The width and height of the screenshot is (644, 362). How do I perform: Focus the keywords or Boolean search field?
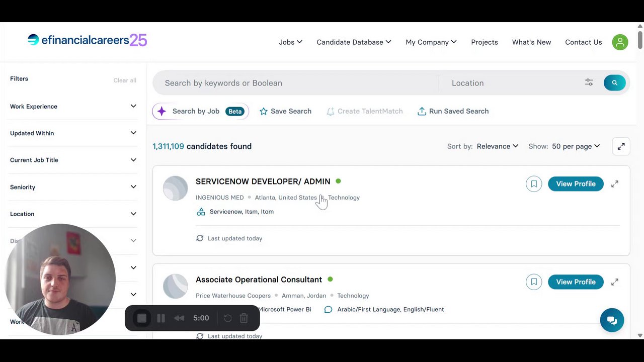click(x=296, y=83)
